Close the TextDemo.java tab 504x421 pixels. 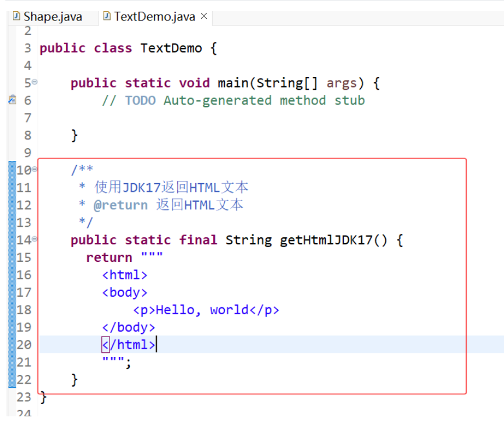pyautogui.click(x=204, y=16)
